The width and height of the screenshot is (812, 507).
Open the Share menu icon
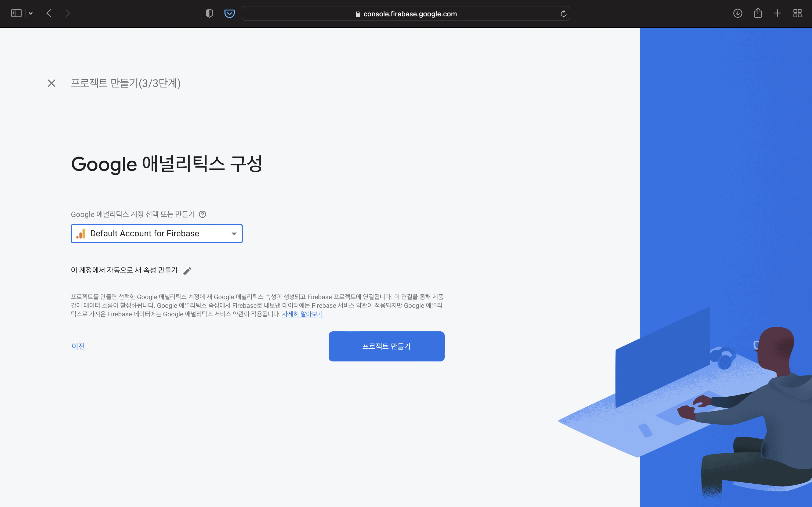[758, 13]
